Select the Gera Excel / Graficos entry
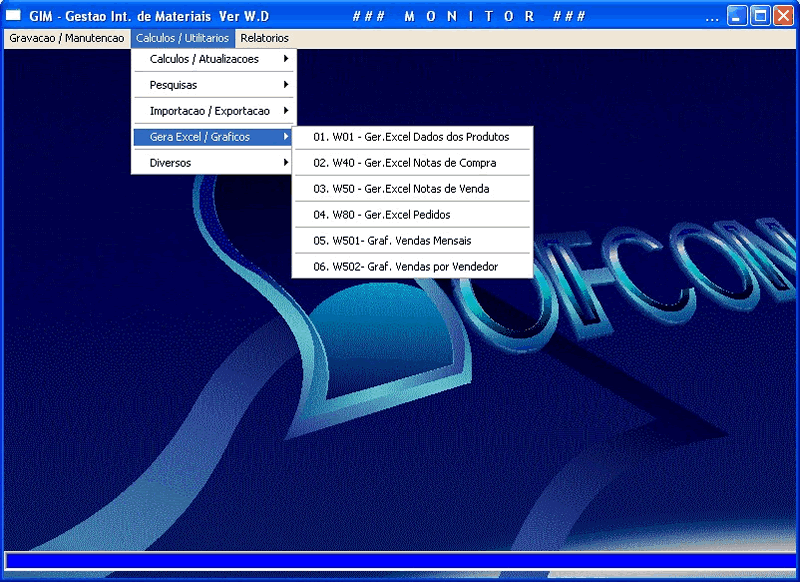Screen dimensions: 800x582 pyautogui.click(x=214, y=137)
